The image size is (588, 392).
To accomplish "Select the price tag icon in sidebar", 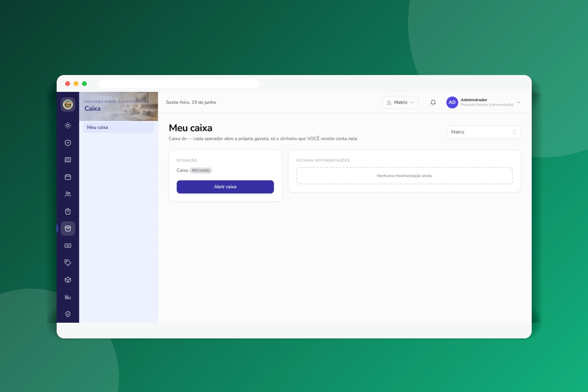I will [68, 263].
